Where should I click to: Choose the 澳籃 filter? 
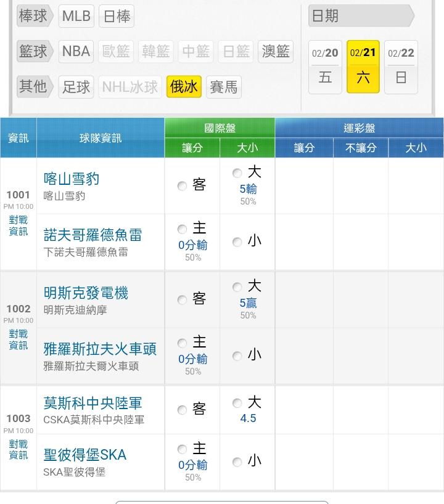276,51
